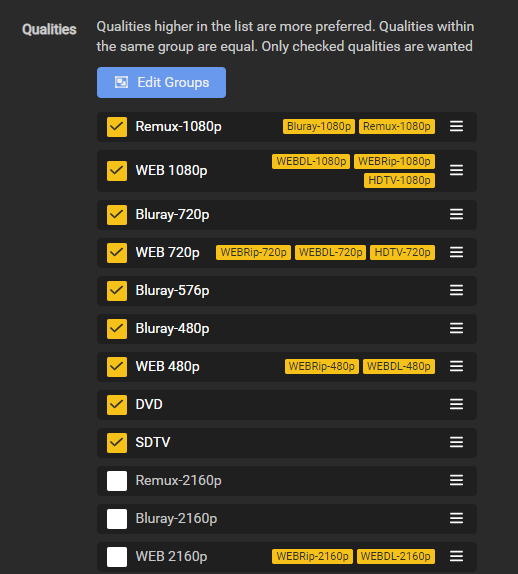The image size is (518, 574).
Task: Click the SDTV row drag handle
Action: [456, 443]
